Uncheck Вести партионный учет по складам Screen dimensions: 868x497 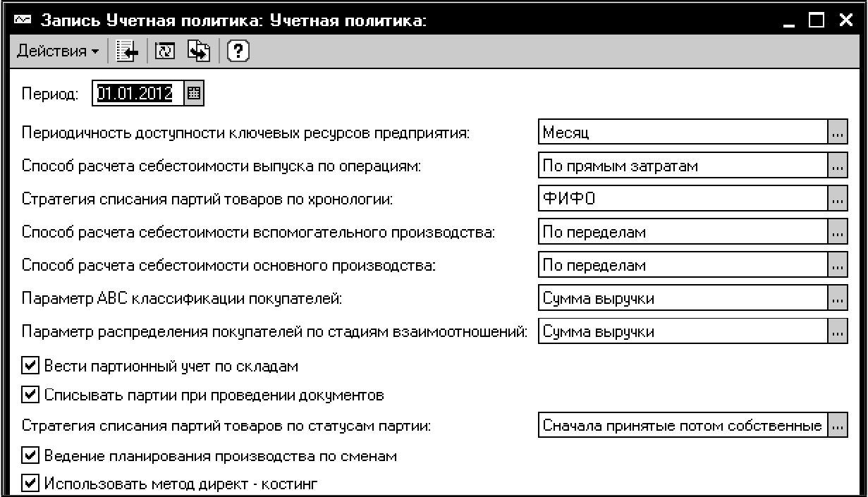pyautogui.click(x=30, y=366)
